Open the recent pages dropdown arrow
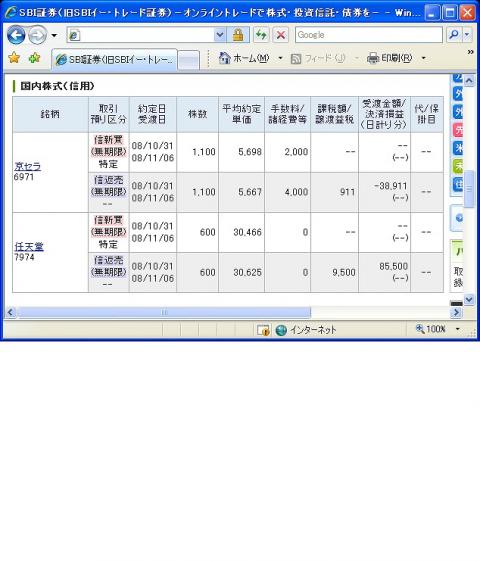The image size is (480, 561). click(x=54, y=35)
